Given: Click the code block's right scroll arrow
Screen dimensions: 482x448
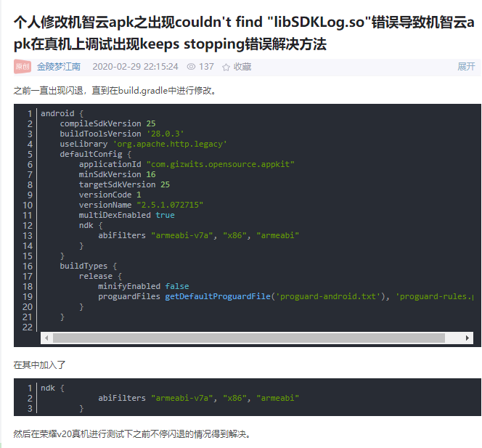Looking at the screenshot, I should tap(467, 338).
